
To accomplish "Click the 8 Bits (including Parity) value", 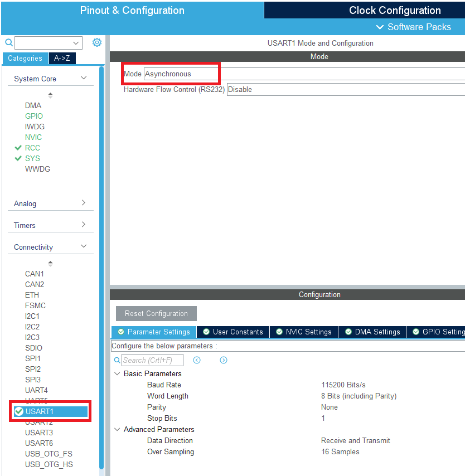I will coord(359,396).
